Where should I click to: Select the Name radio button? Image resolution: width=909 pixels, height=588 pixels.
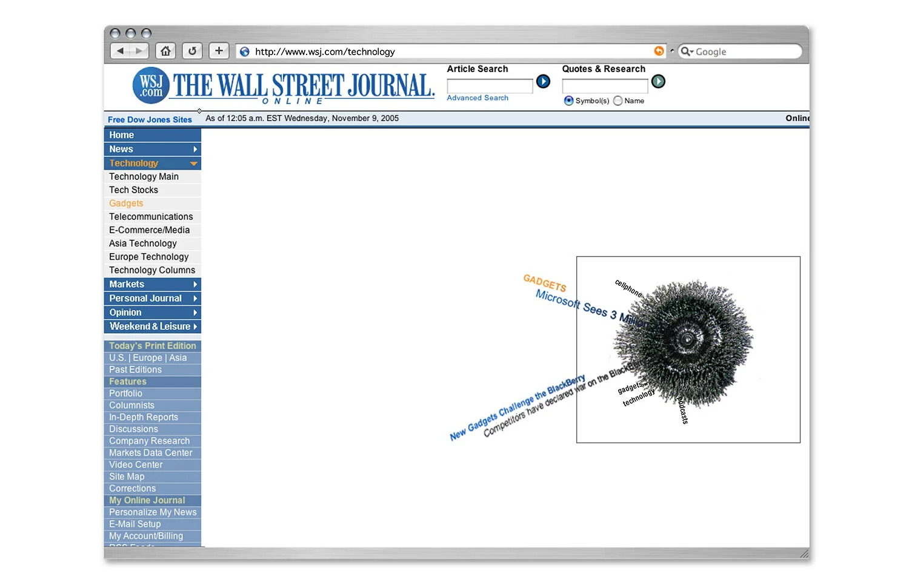618,101
